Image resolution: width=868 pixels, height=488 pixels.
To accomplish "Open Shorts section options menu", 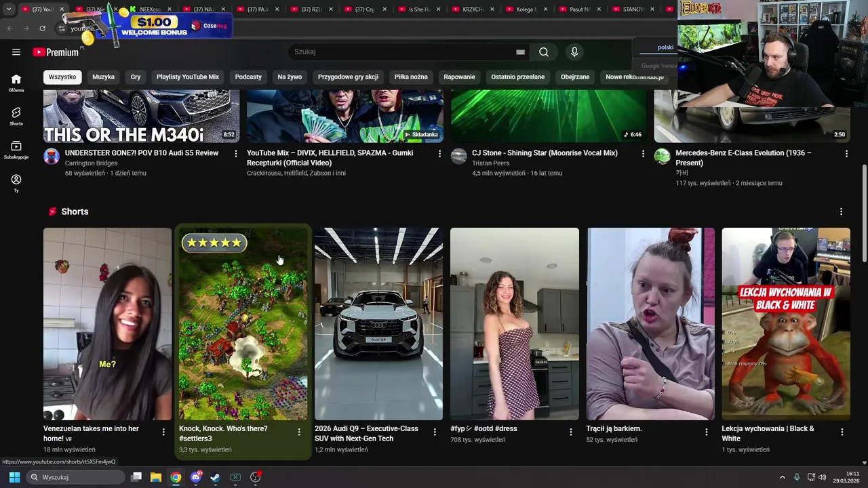I will 841,211.
